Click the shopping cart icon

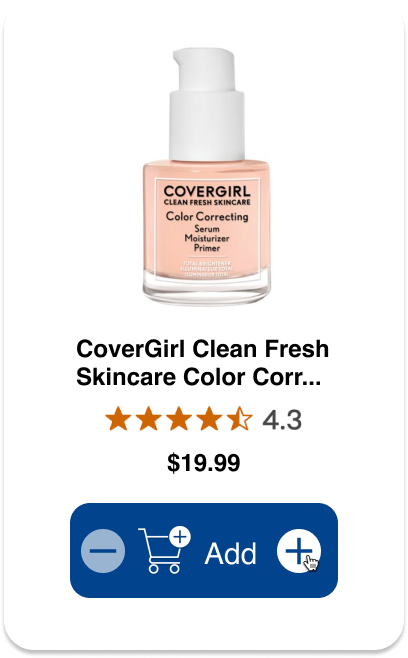pyautogui.click(x=164, y=550)
